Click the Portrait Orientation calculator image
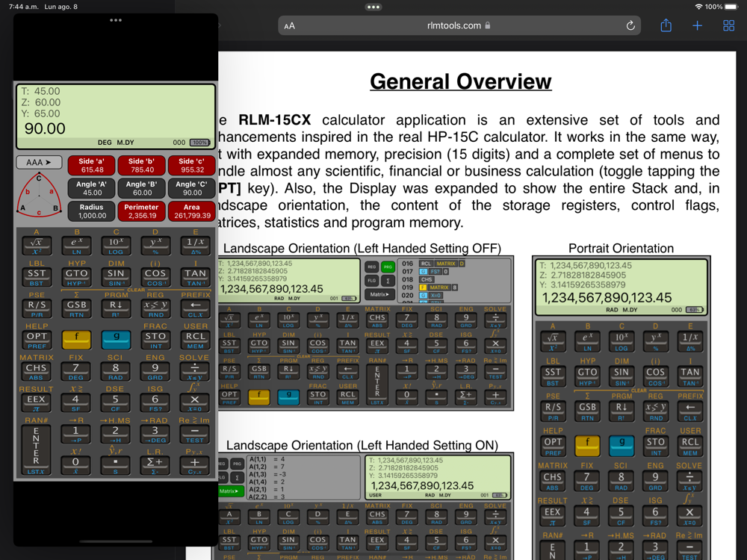Viewport: 747px width, 560px height. 622,408
